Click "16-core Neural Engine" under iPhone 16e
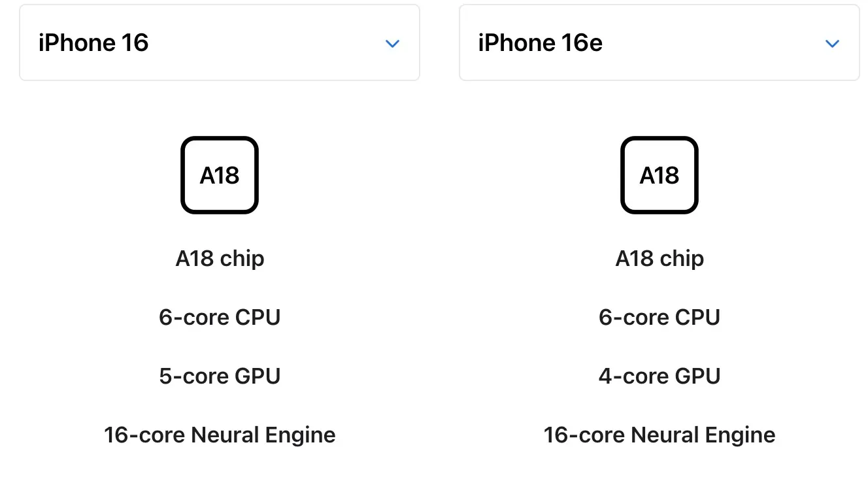 click(x=659, y=435)
